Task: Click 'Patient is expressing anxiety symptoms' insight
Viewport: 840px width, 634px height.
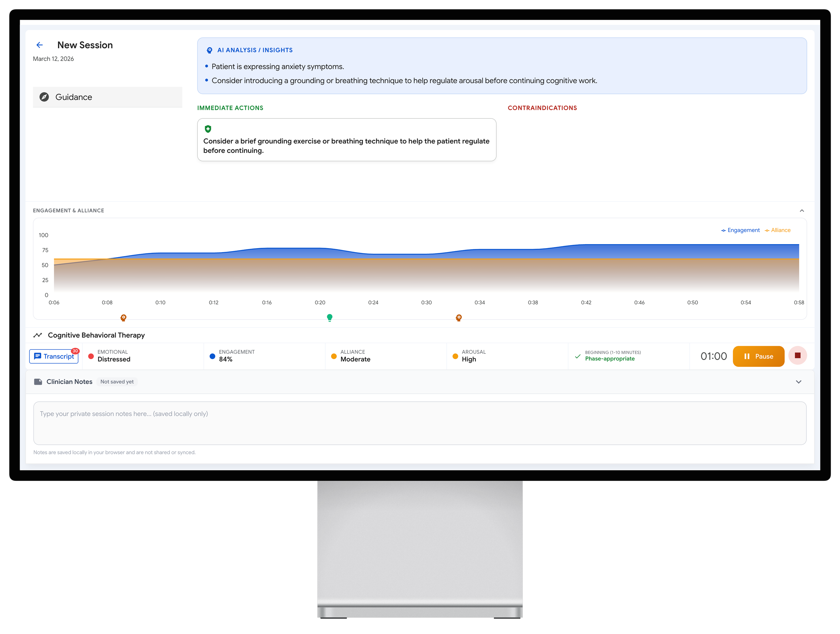Action: click(278, 66)
